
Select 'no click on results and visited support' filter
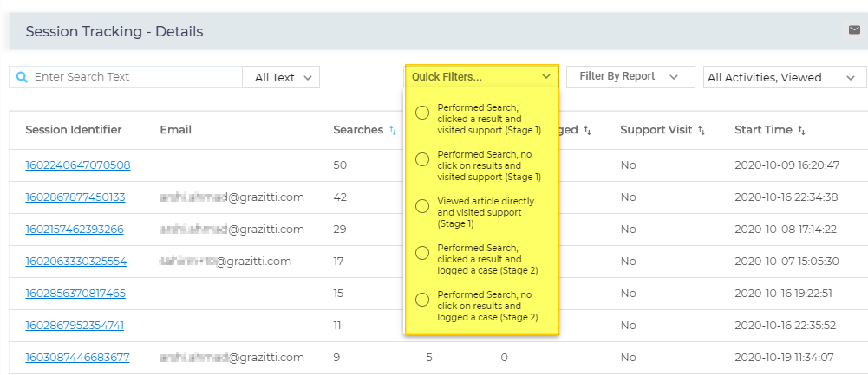pyautogui.click(x=422, y=159)
